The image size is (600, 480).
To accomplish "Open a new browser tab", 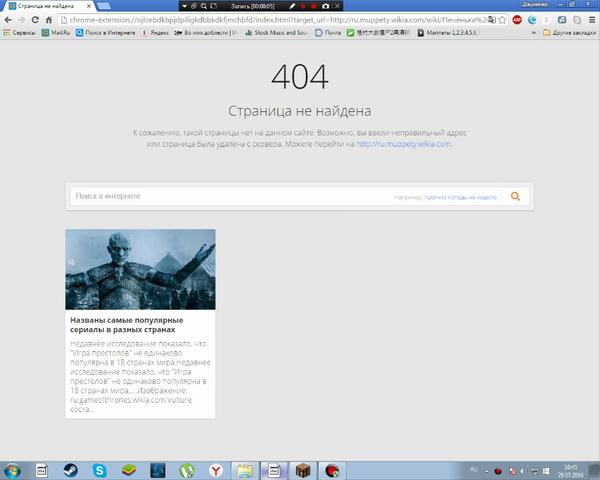I will coord(104,6).
